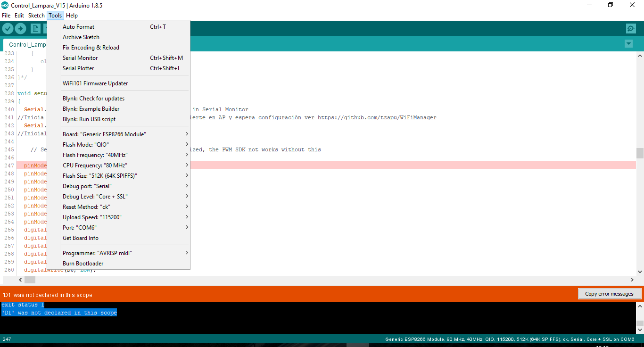Open the Sketch menu

click(36, 16)
